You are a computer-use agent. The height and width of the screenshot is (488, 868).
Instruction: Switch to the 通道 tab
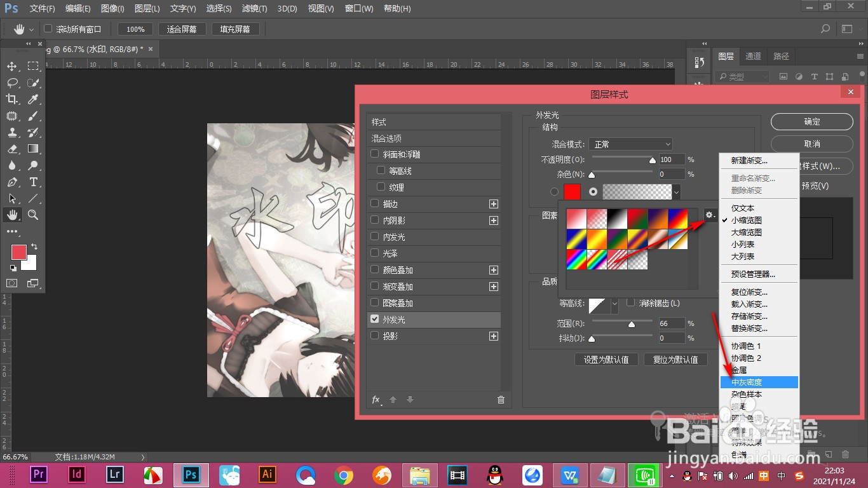click(x=753, y=56)
